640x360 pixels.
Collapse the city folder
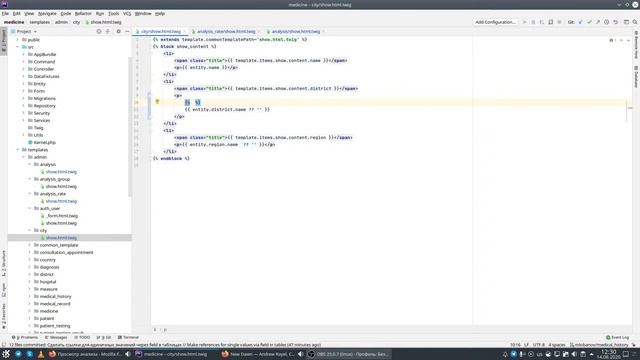pos(30,230)
